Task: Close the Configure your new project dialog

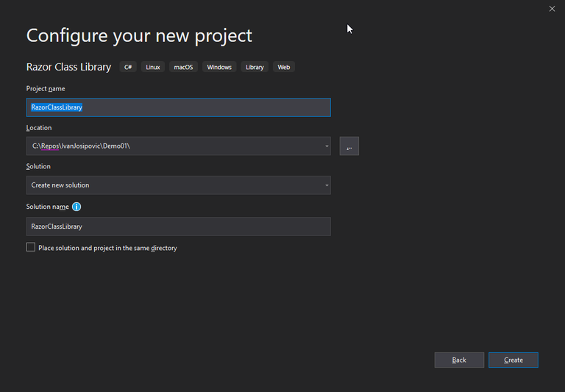Action: [x=552, y=9]
